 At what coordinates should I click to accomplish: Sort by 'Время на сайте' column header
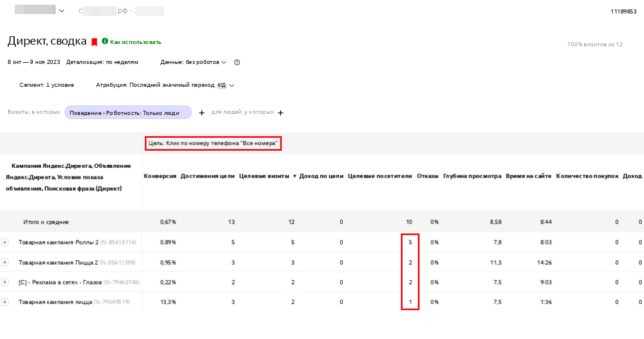pyautogui.click(x=529, y=176)
